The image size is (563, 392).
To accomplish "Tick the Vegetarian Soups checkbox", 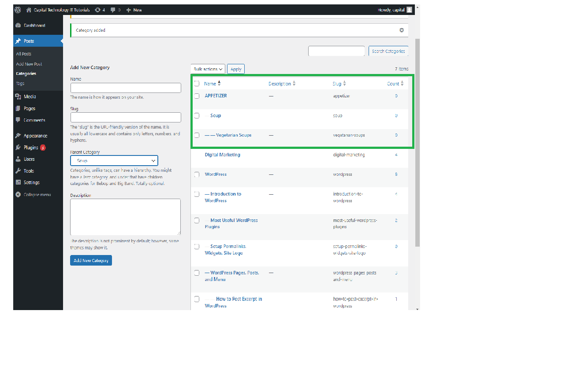I will pyautogui.click(x=197, y=135).
